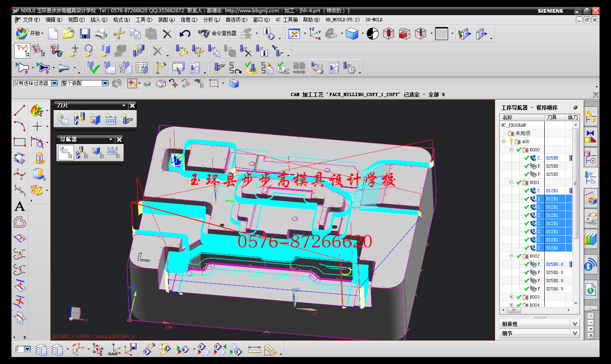The width and height of the screenshot is (611, 364).
Task: Switch to Machine Tool View icon
Action: pos(82,153)
